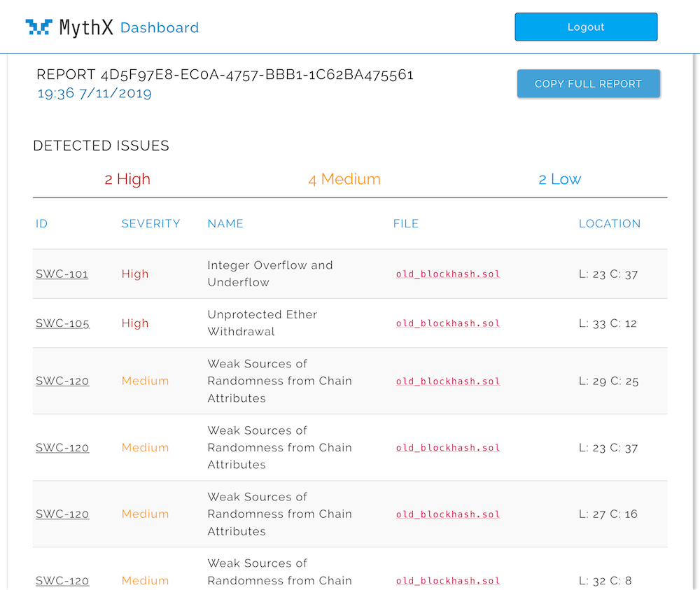700x590 pixels.
Task: Sort by the FILE column header
Action: tap(405, 223)
